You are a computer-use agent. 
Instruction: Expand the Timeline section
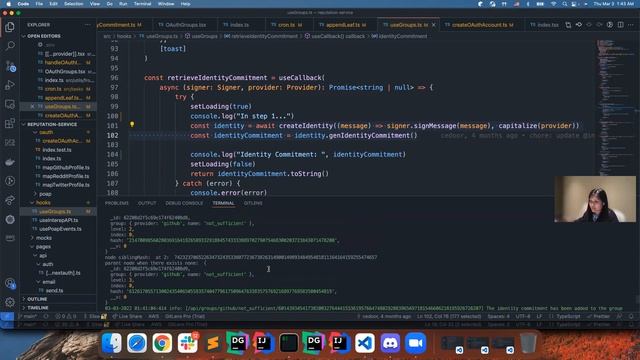(38, 308)
